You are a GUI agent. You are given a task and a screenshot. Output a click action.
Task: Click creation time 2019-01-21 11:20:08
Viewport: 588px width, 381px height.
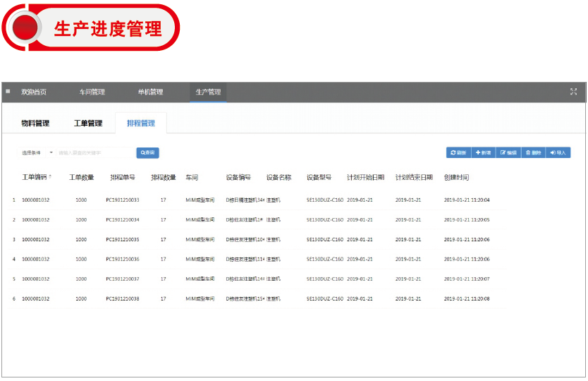[x=467, y=298]
